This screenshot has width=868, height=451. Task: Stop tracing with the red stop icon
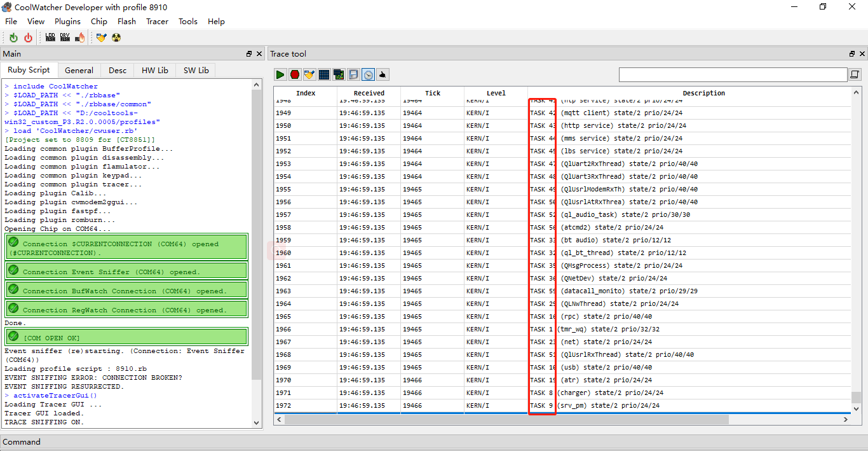pyautogui.click(x=295, y=74)
